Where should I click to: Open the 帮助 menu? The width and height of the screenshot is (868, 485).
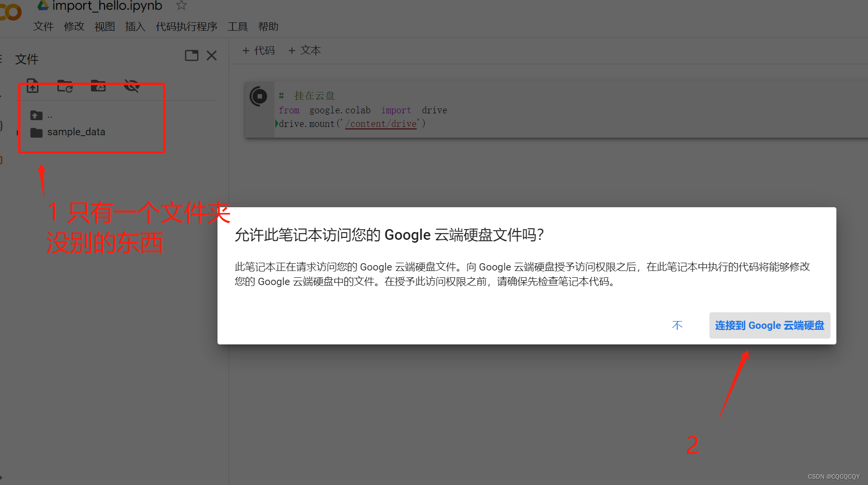[x=268, y=26]
